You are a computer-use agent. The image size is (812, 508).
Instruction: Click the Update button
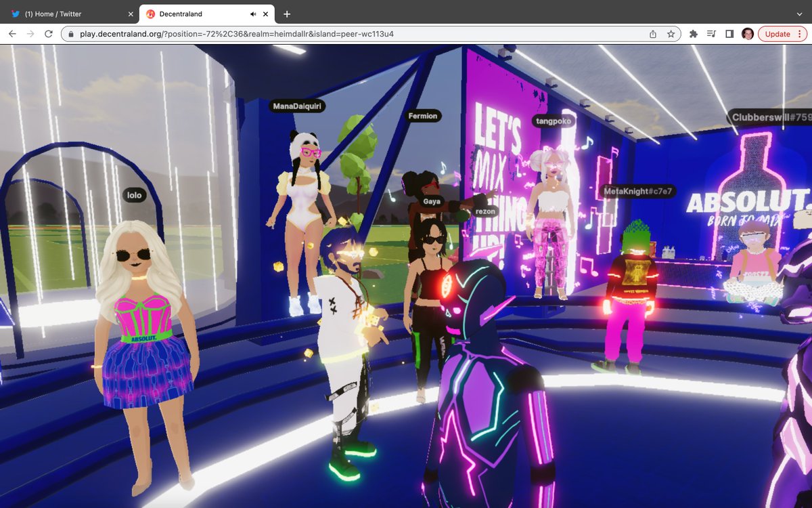pos(777,34)
